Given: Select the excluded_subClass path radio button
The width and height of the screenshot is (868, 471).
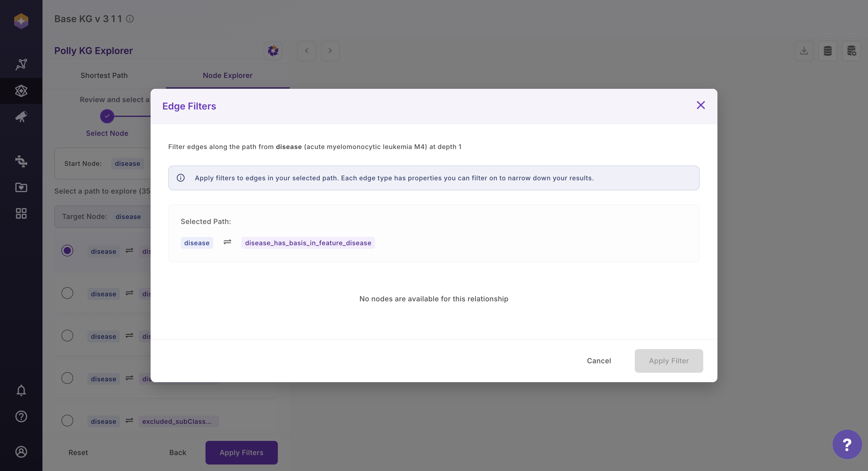Looking at the screenshot, I should tap(67, 421).
